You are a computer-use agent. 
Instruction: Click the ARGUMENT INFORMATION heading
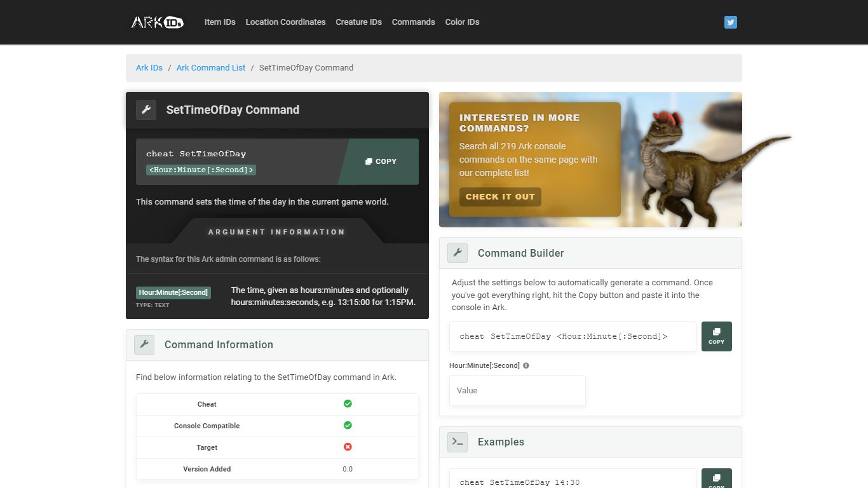[x=276, y=232]
